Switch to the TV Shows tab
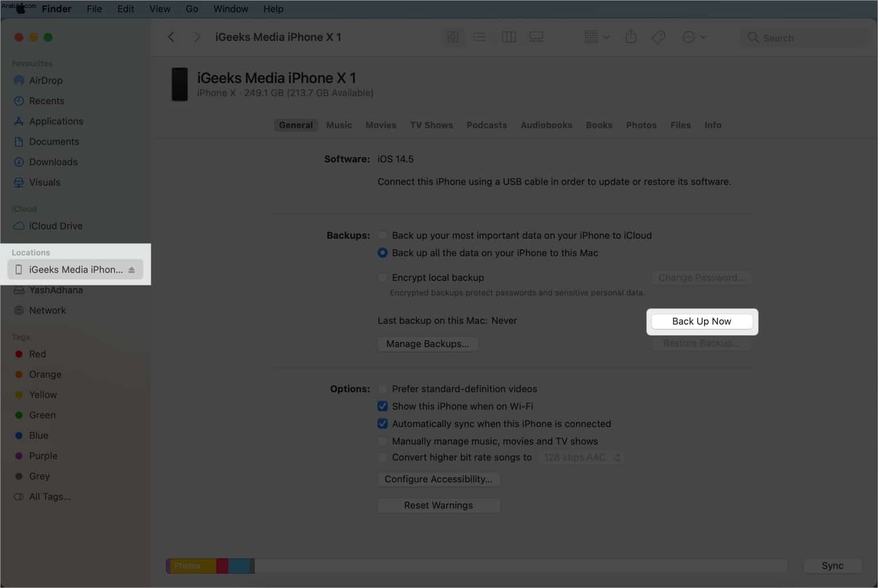Screen dimensions: 878x588 click(x=432, y=125)
